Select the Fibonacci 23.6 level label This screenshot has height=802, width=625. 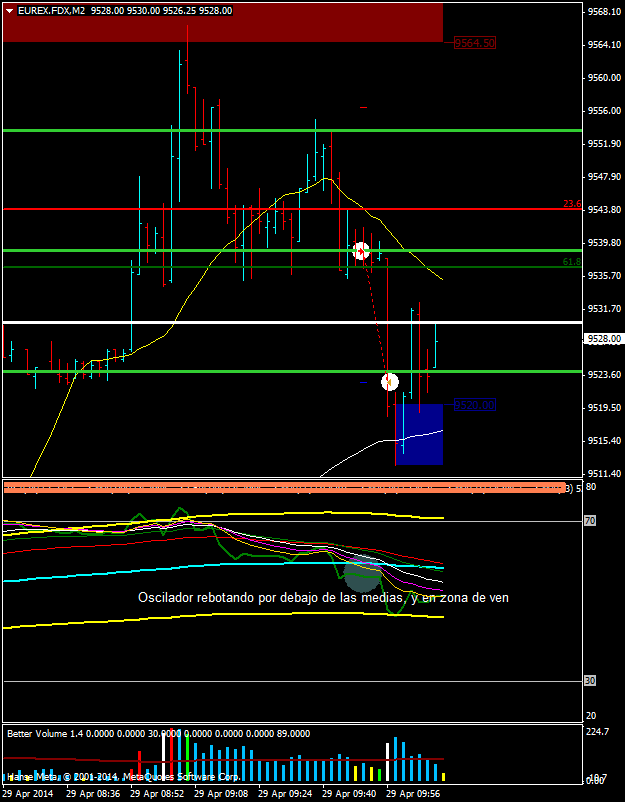(x=571, y=204)
